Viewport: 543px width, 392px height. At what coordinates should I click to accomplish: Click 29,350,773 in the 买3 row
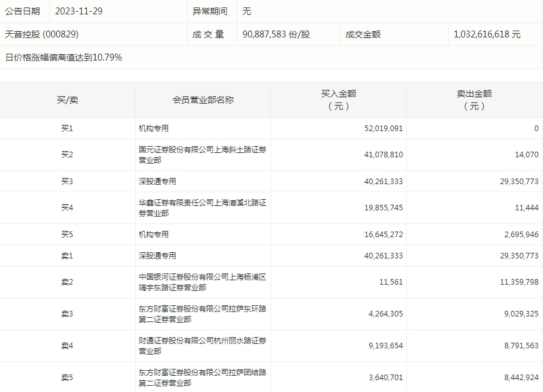(x=519, y=181)
